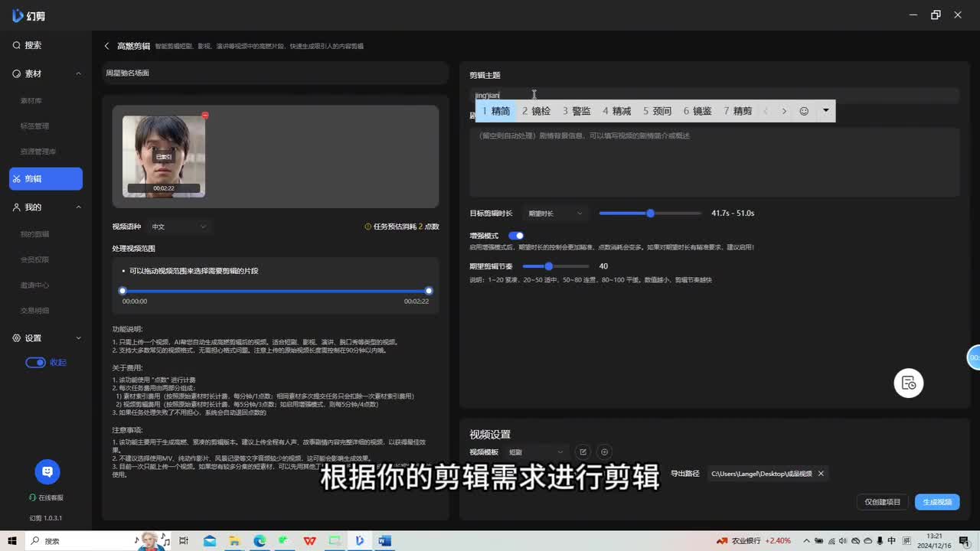Remove the video with the red minus badge
Viewport: 980px width, 551px height.
pyautogui.click(x=204, y=116)
